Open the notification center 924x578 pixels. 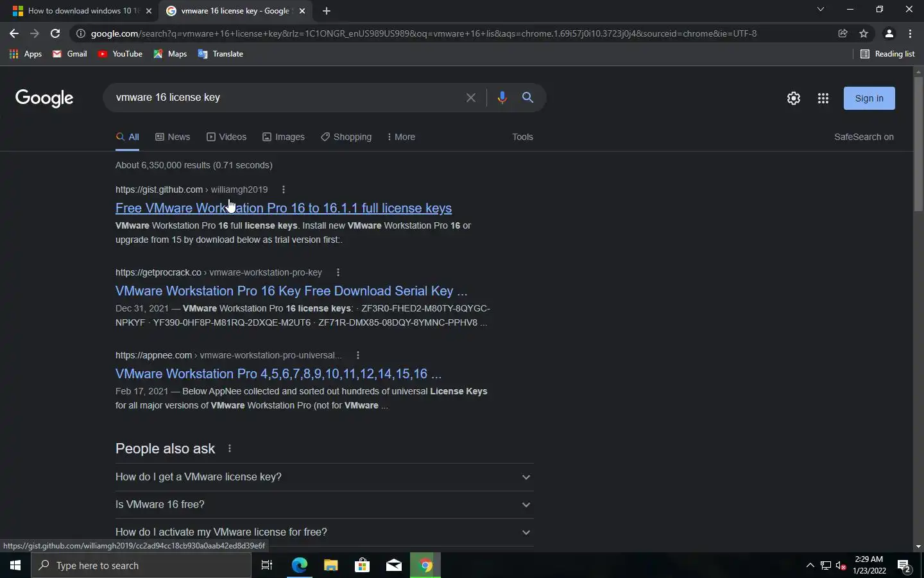tap(904, 566)
